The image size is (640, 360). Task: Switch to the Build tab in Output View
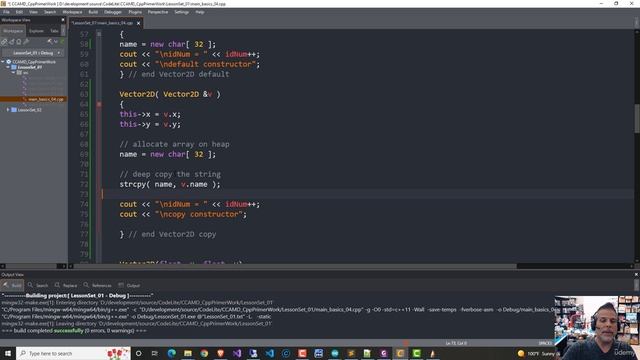[12, 285]
